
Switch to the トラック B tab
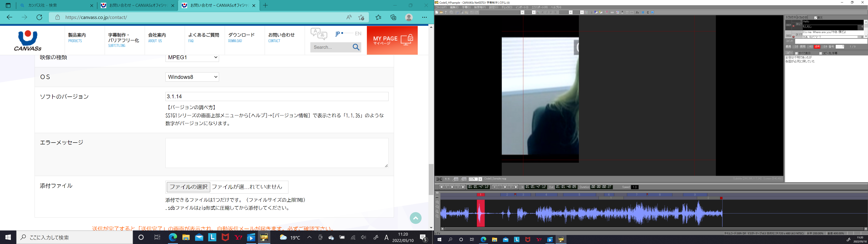point(802,18)
